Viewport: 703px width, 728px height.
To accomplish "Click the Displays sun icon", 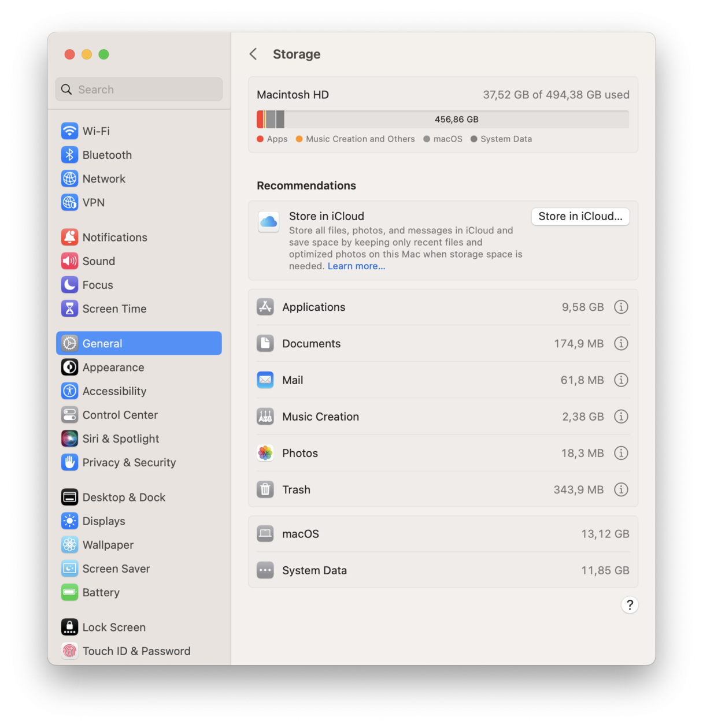I will click(69, 521).
